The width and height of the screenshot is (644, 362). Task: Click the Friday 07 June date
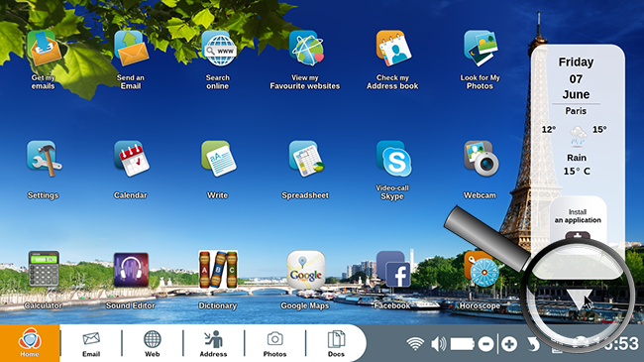click(576, 78)
